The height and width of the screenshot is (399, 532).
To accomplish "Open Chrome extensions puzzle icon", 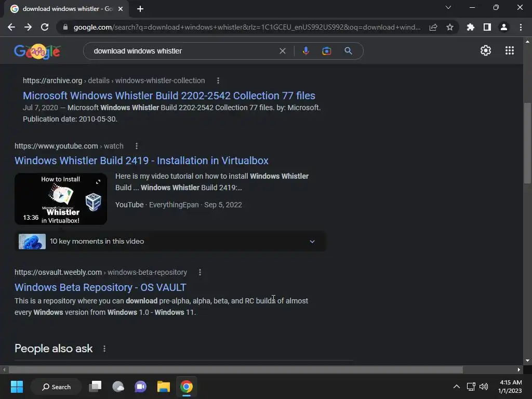I will pyautogui.click(x=471, y=27).
